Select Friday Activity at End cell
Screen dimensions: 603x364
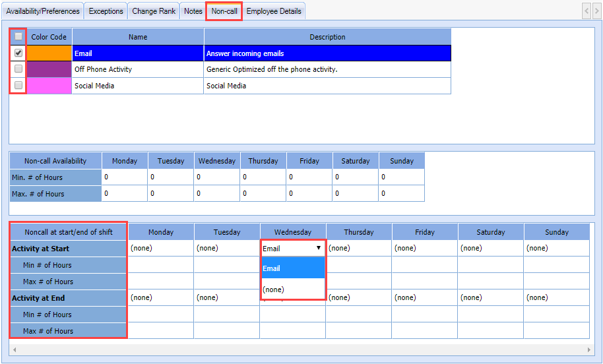click(424, 298)
